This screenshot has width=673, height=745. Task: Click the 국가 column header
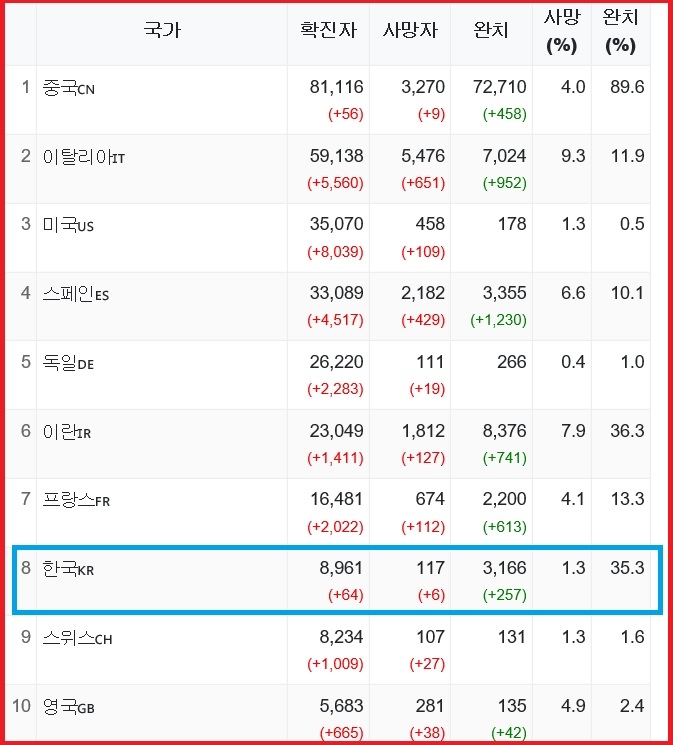click(162, 30)
